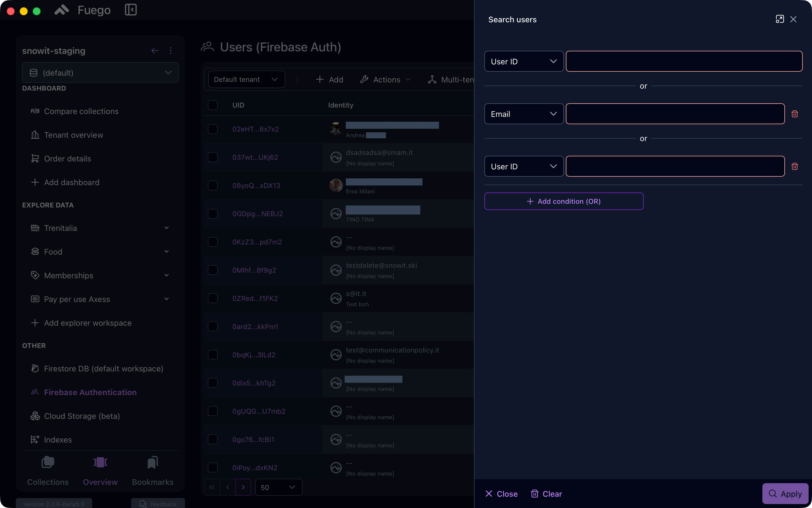
Task: Open Default tenant dropdown
Action: click(247, 80)
